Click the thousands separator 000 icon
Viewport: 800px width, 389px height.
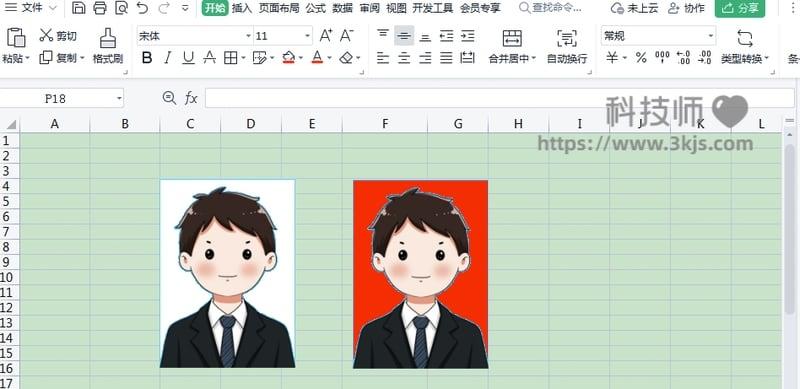point(662,58)
